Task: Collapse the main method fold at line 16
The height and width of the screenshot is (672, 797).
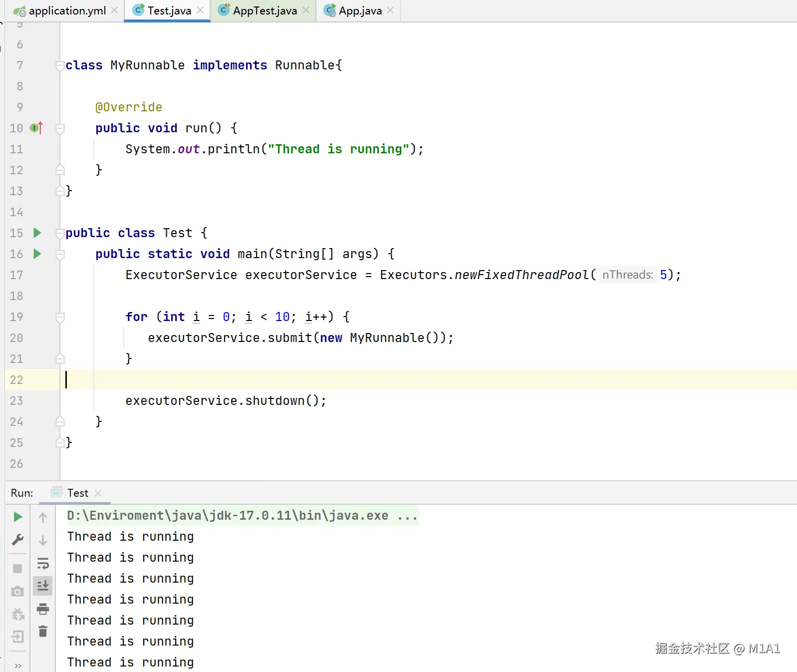Action: (x=60, y=254)
